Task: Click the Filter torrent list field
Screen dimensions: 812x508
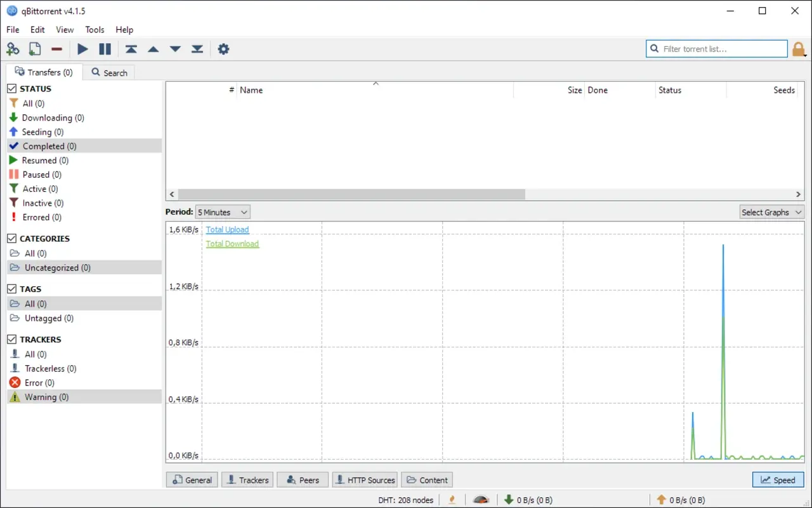Action: tap(716, 48)
